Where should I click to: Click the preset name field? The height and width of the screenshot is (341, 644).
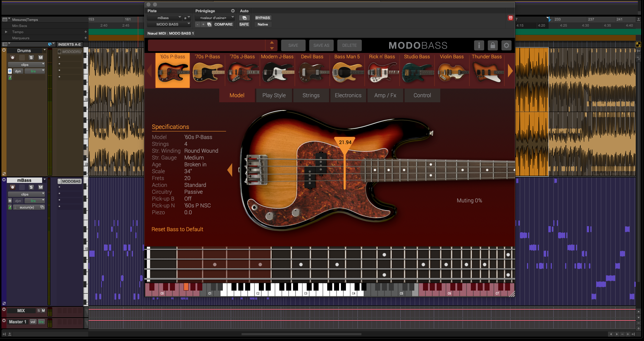(207, 45)
